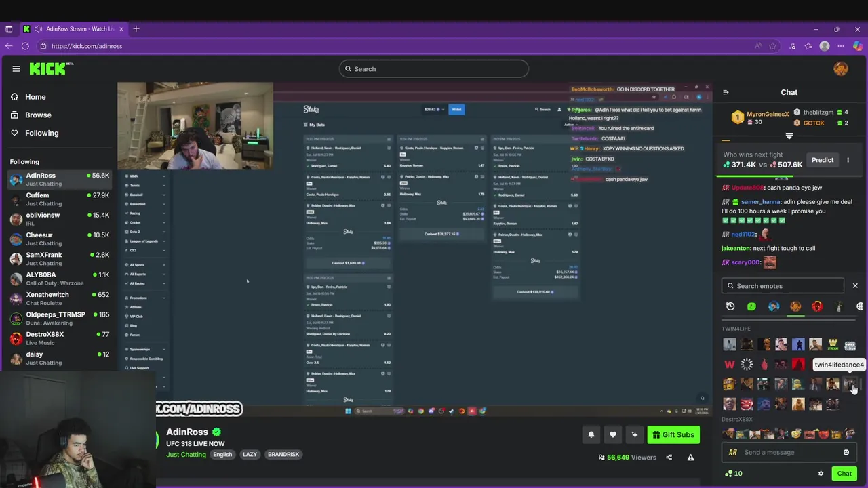Open the prediction options three-dot menu
The image size is (868, 488).
tap(848, 160)
